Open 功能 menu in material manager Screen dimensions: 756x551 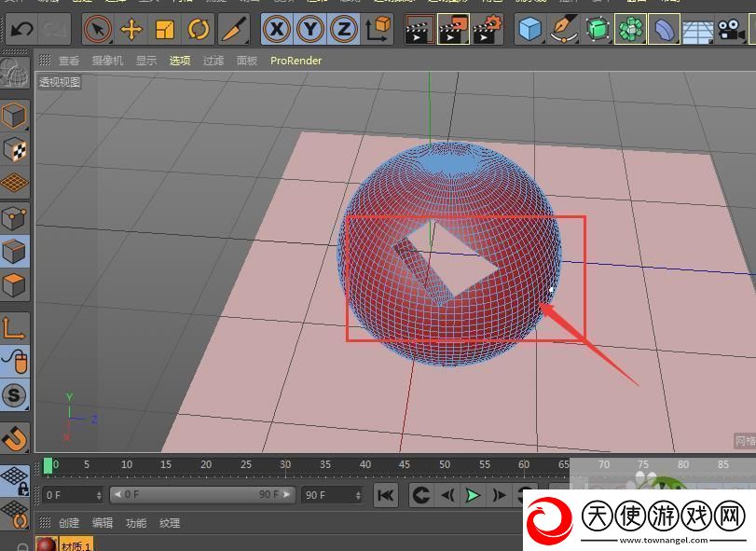coord(136,523)
